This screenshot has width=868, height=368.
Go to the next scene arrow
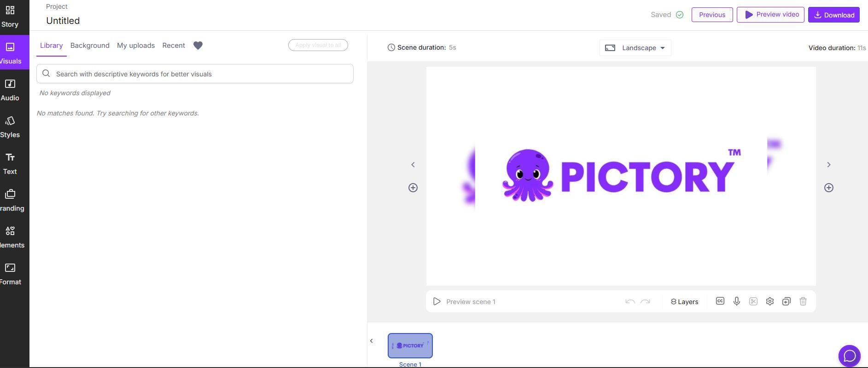tap(829, 165)
